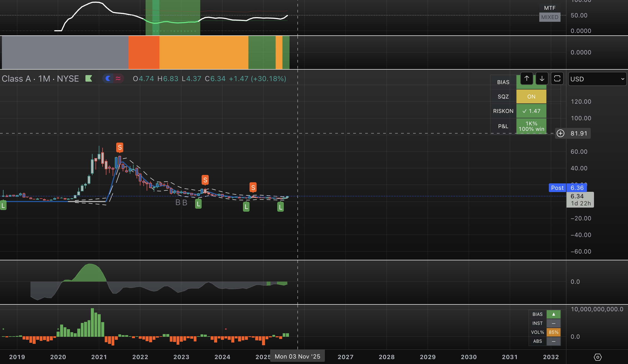
Task: Click the orange S marker at 2021 peak
Action: click(x=120, y=147)
